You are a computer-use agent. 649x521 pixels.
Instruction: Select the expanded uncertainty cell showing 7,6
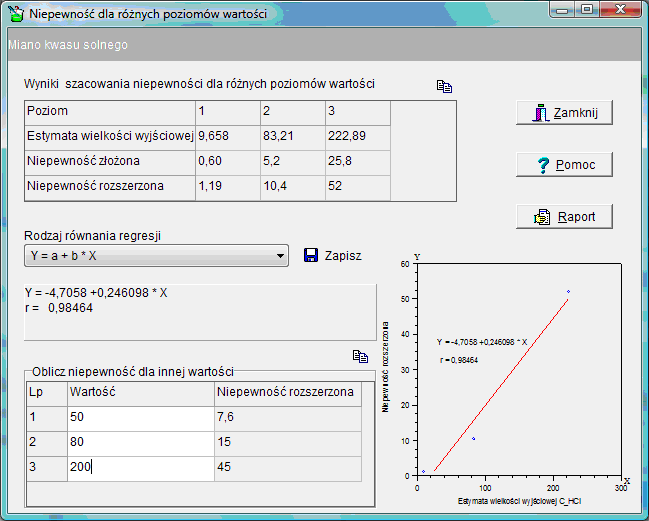tap(286, 417)
